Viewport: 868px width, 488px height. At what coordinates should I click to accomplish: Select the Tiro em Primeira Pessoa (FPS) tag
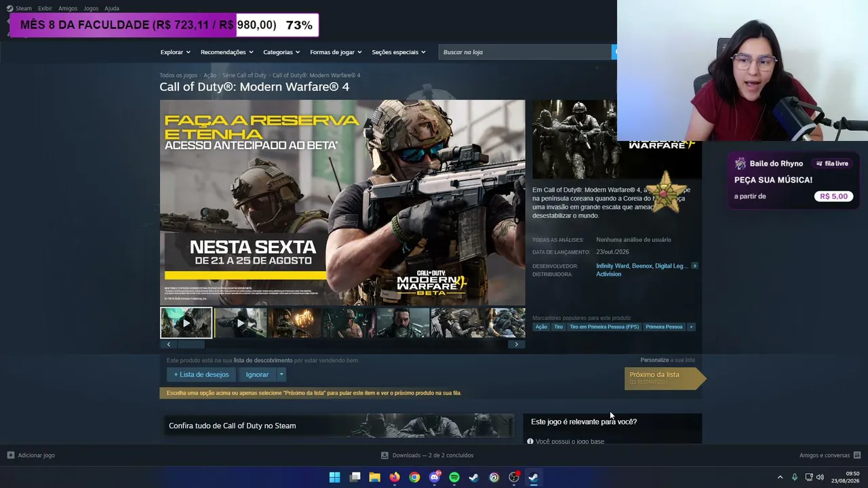point(604,327)
